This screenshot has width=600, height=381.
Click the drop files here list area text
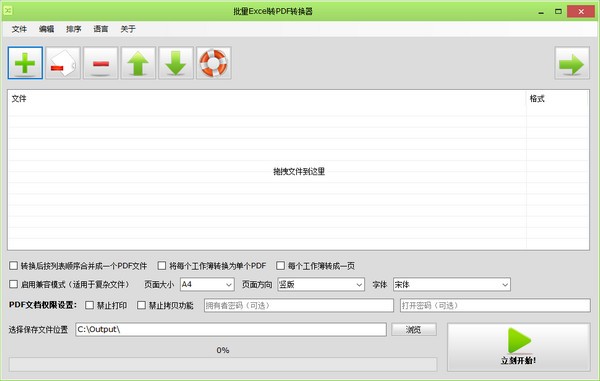pos(299,171)
